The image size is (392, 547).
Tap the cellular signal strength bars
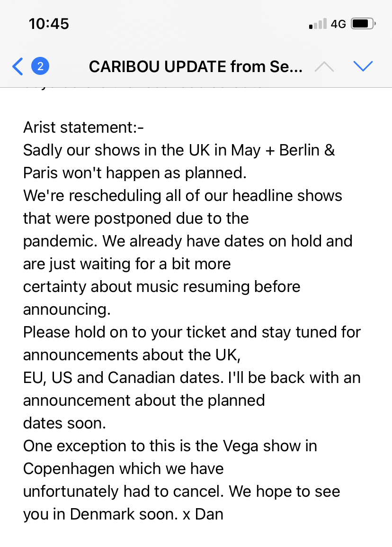[318, 24]
